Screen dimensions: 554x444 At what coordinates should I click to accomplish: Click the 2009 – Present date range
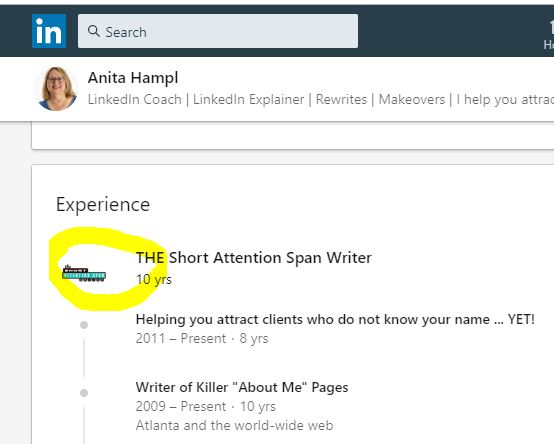coord(181,406)
